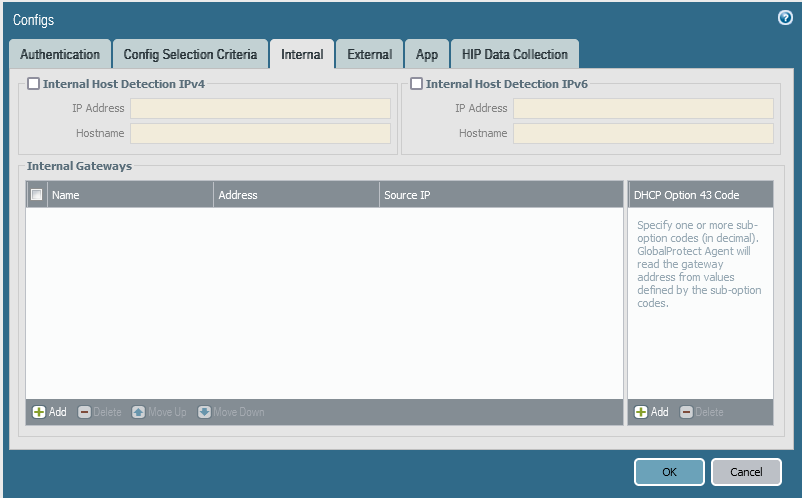The width and height of the screenshot is (802, 498).
Task: Click Add under Internal Gateways table
Action: click(x=50, y=412)
